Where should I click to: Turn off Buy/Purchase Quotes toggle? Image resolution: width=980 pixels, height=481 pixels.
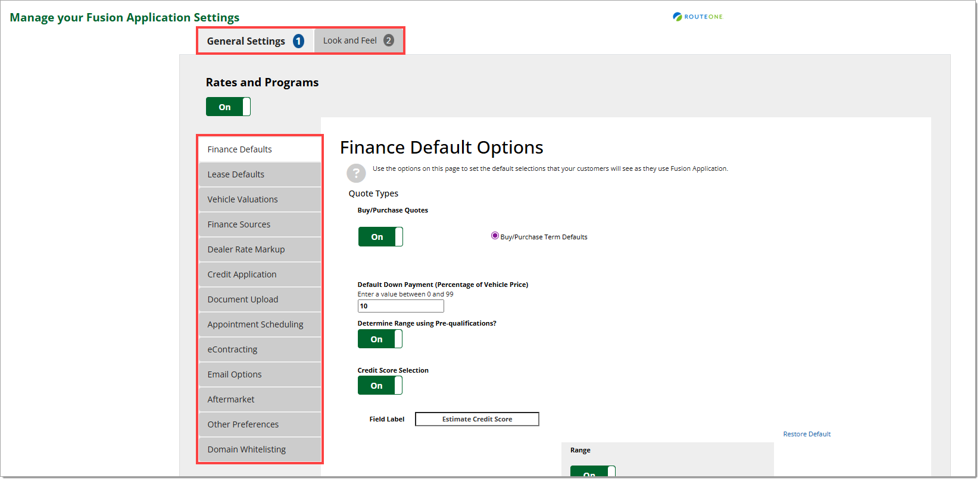coord(380,237)
